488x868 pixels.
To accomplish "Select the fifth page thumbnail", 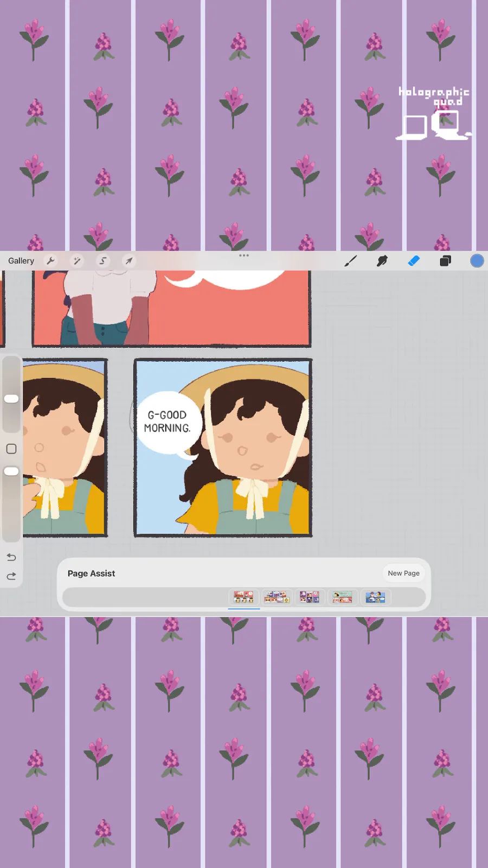I will pos(375,597).
